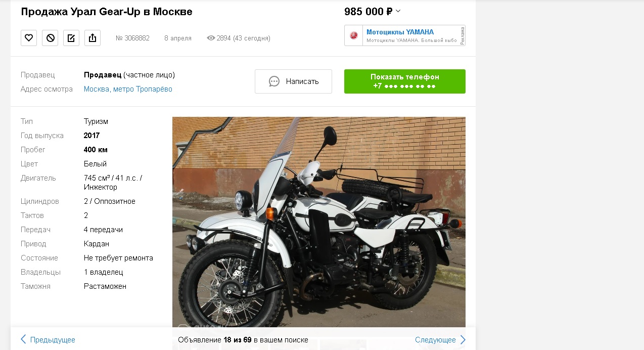Click the Реклама ad label
644x350 pixels.
(463, 35)
